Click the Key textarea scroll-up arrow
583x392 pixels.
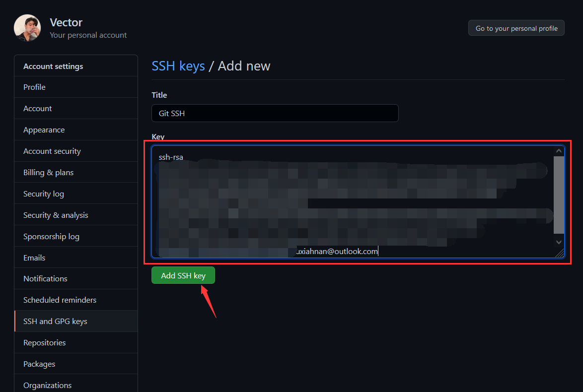[x=559, y=151]
